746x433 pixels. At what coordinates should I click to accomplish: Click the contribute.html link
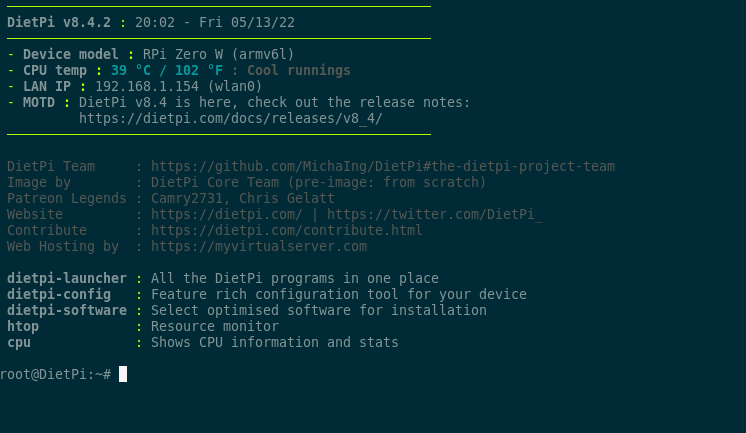click(x=286, y=230)
